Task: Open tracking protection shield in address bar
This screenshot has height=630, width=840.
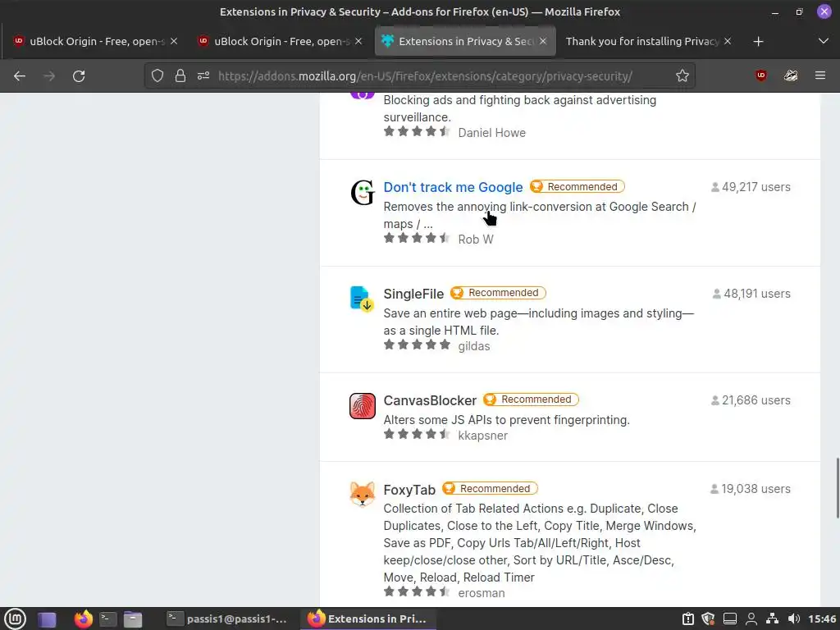Action: click(157, 76)
